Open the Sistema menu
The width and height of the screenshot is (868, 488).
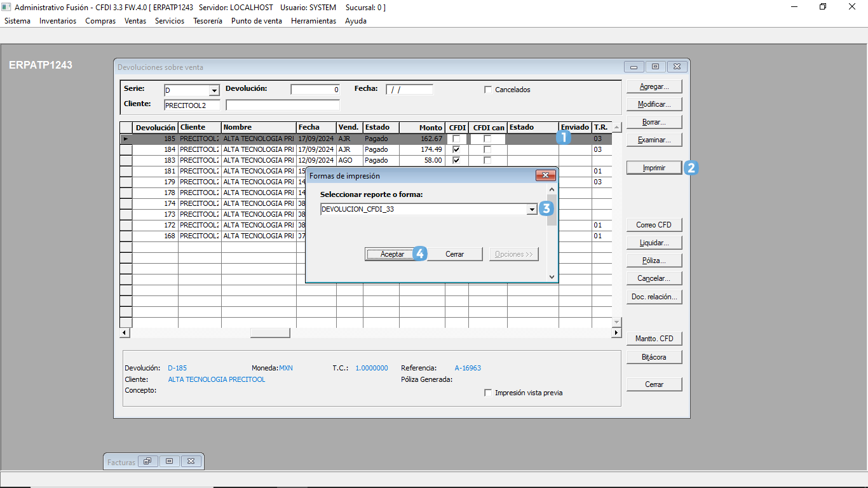[17, 21]
